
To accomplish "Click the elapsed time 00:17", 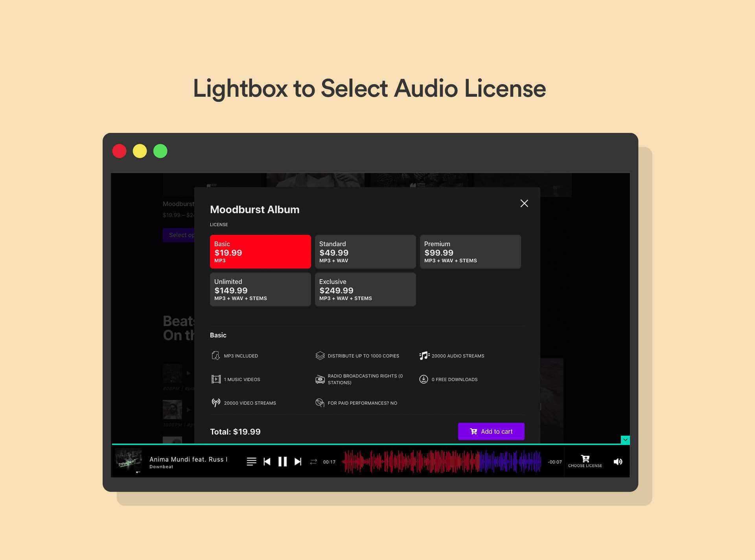I will pos(330,462).
